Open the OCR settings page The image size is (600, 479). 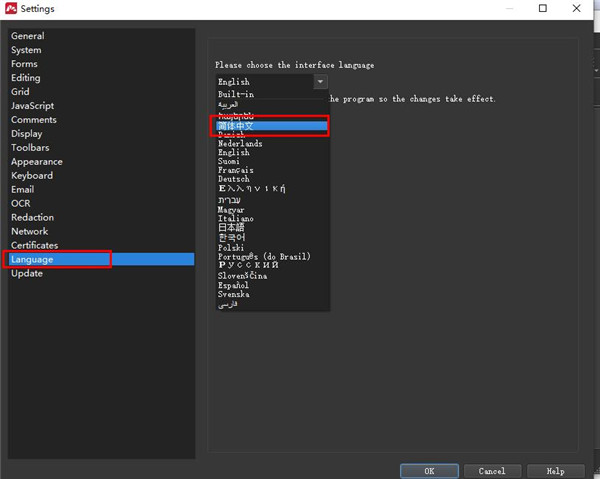pos(20,203)
